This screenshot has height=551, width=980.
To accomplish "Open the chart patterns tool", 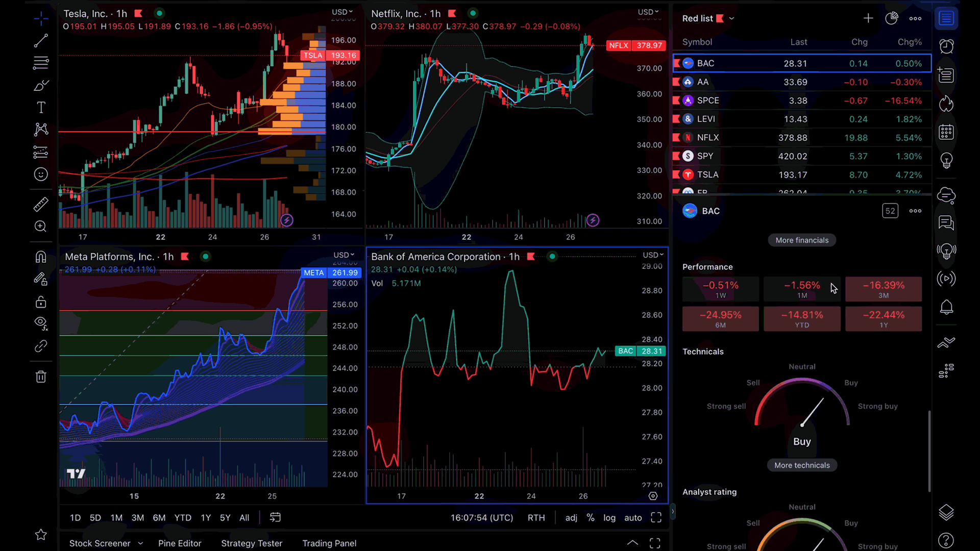I will [41, 130].
